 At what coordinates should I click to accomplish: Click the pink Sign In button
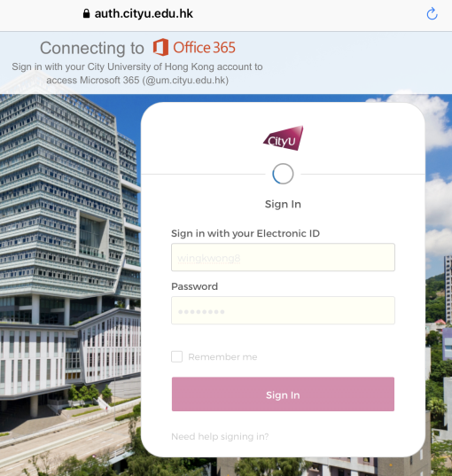283,394
